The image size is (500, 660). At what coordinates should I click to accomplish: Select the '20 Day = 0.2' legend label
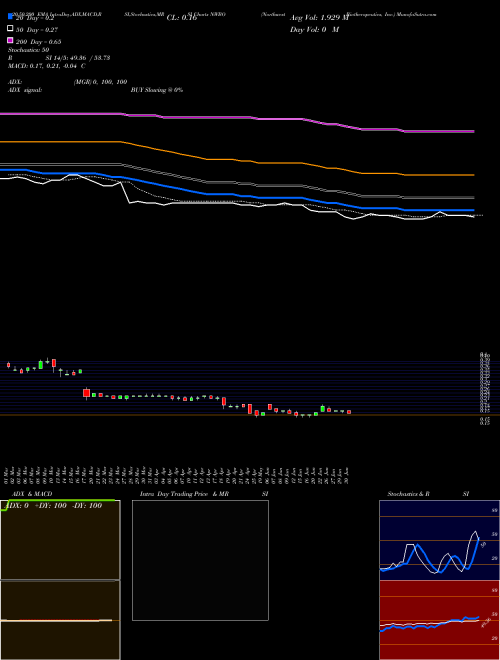point(35,19)
